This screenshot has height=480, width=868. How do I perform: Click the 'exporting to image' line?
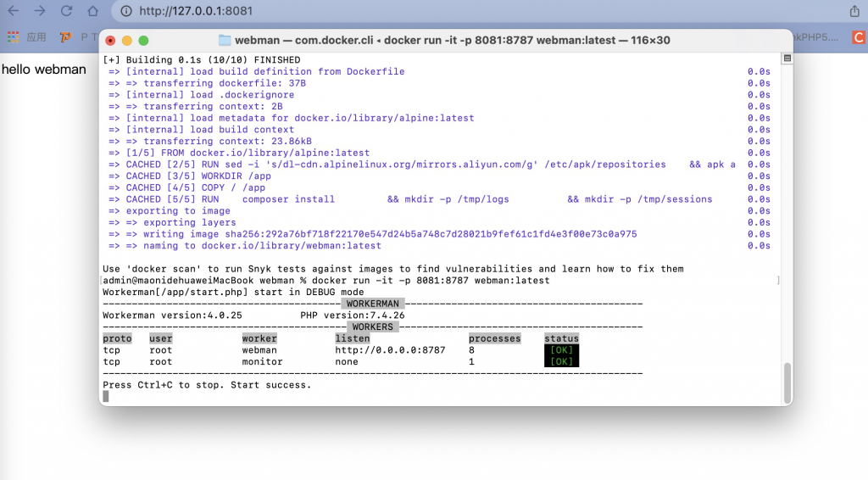170,211
